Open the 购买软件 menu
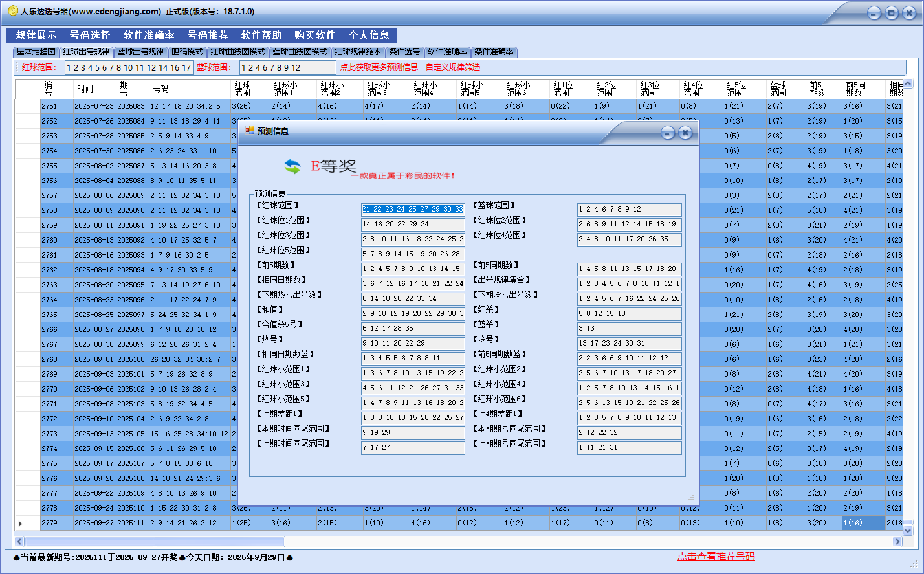 pyautogui.click(x=314, y=35)
